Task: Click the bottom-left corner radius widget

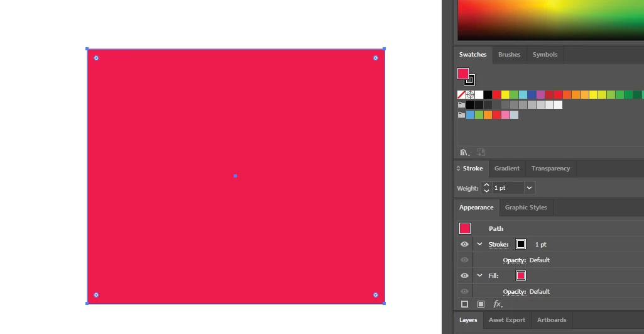Action: point(96,295)
